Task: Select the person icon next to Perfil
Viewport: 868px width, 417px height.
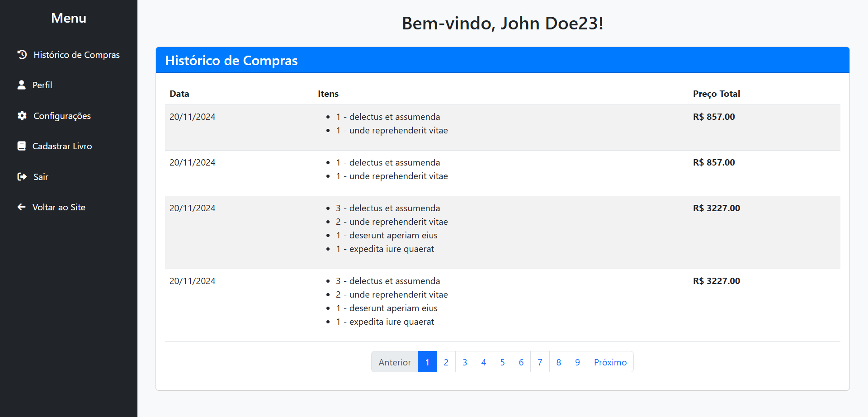Action: coord(22,85)
